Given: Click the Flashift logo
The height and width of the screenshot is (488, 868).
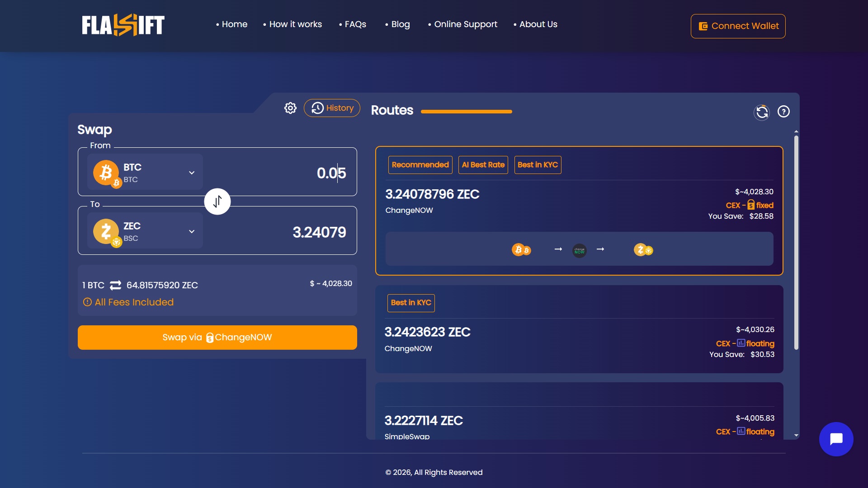Looking at the screenshot, I should click(x=123, y=25).
